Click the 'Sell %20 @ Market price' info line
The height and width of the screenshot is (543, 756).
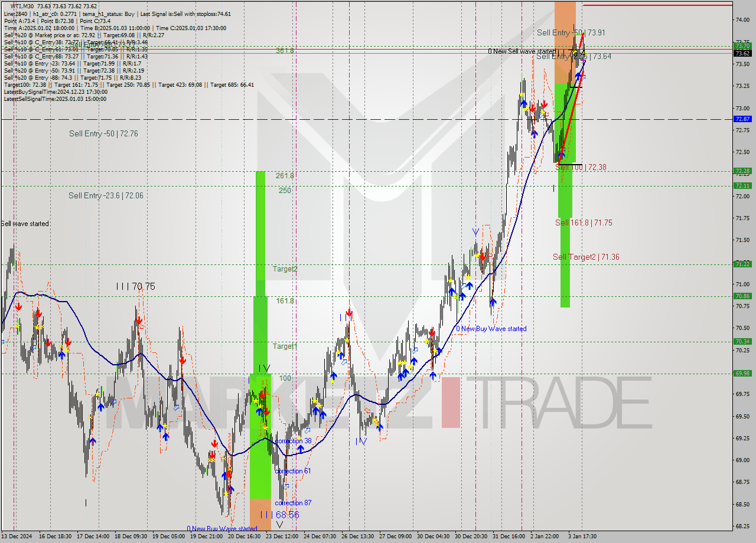pos(84,35)
